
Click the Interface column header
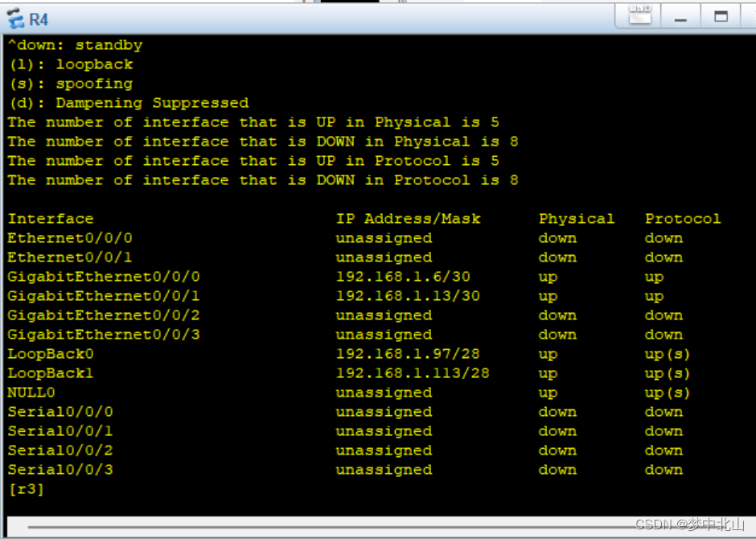[x=51, y=218]
